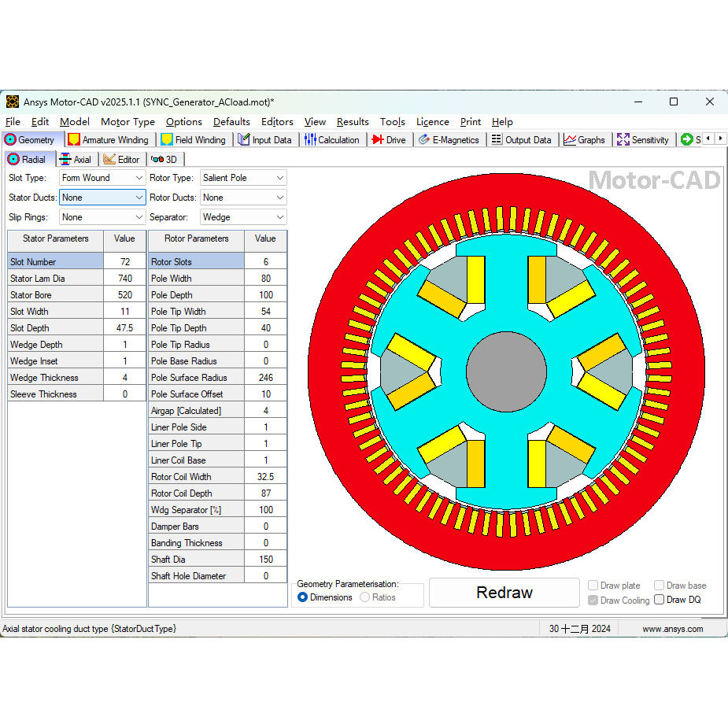
Task: Open the Options menu
Action: (184, 122)
